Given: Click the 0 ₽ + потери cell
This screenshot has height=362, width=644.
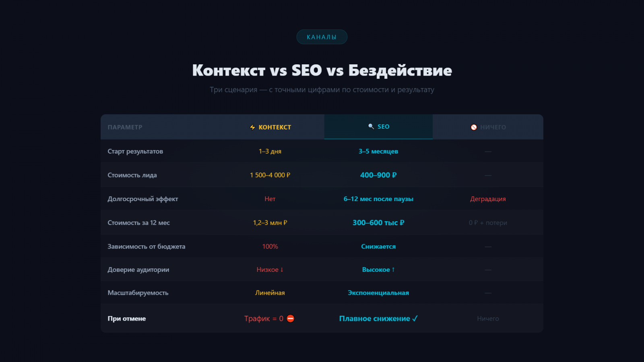Looking at the screenshot, I should pyautogui.click(x=488, y=222).
